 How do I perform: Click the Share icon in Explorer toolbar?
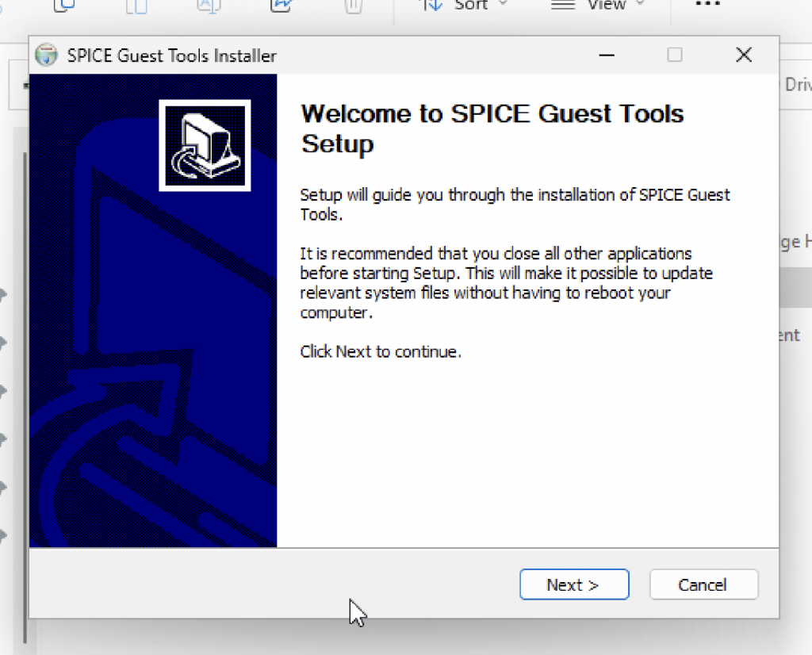point(281,5)
